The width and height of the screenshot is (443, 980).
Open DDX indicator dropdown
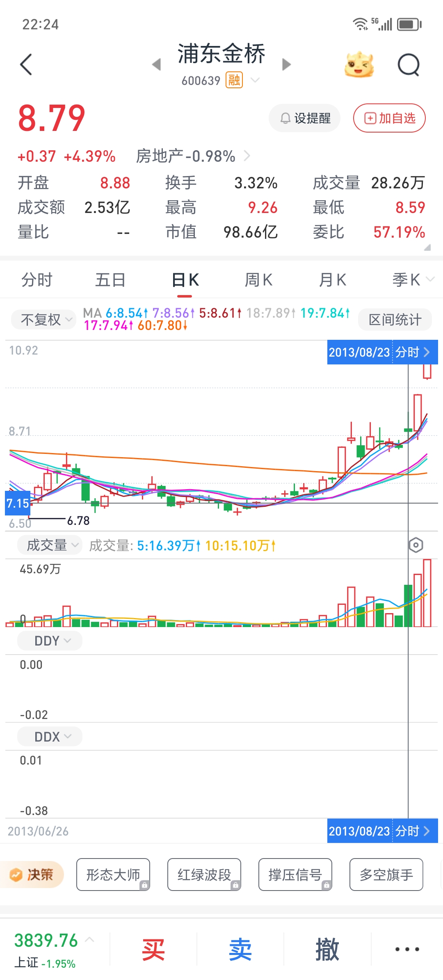[x=50, y=737]
